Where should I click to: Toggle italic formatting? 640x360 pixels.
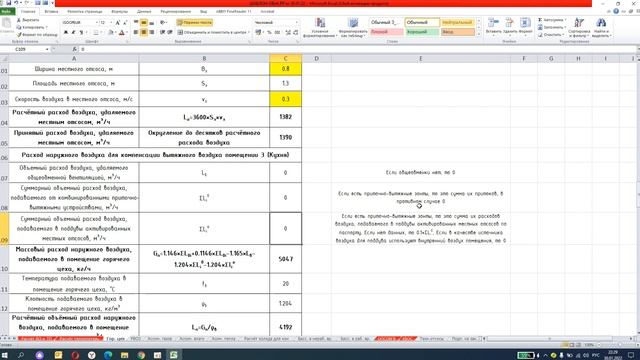pos(73,32)
